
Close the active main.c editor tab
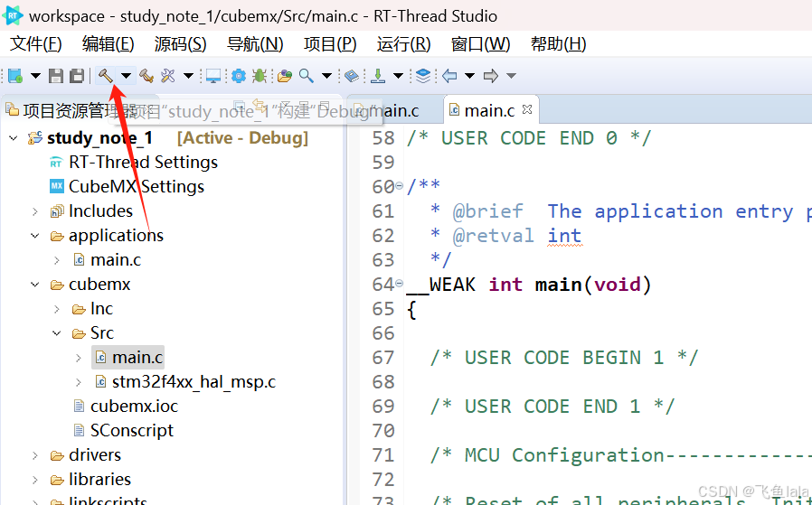(x=527, y=109)
